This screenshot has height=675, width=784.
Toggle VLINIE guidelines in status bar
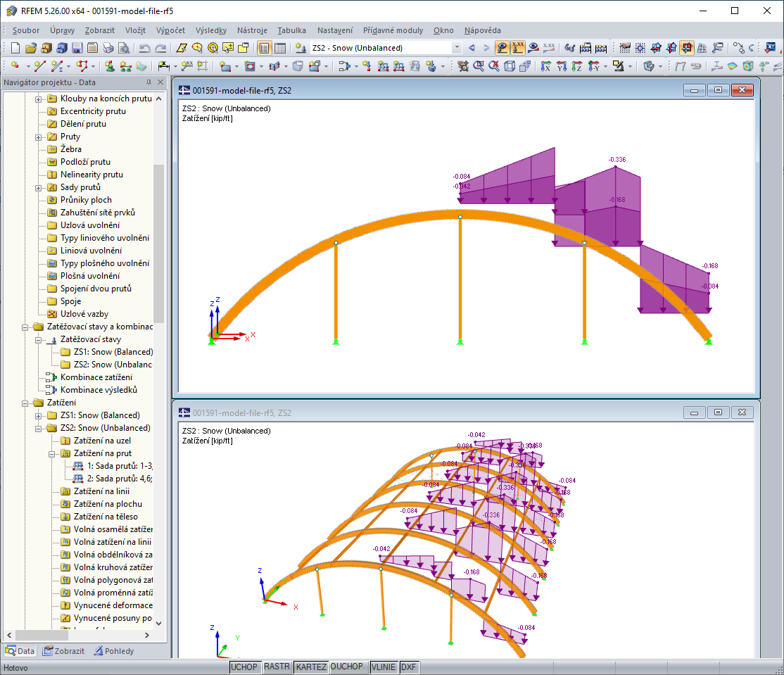click(x=384, y=667)
